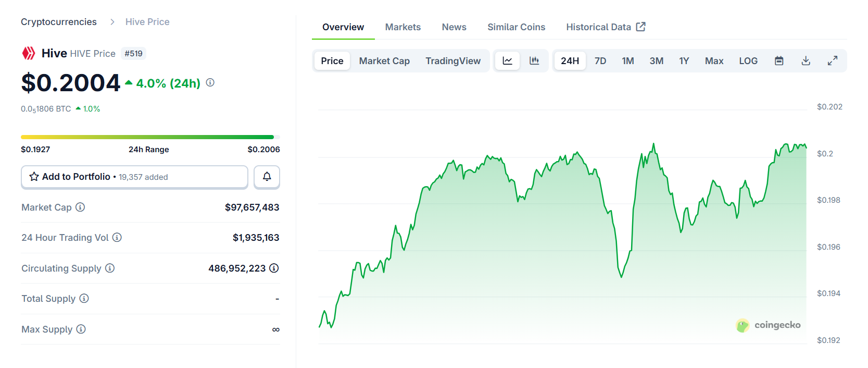This screenshot has height=368, width=868.
Task: Click the $0.1927 range low value
Action: [35, 149]
